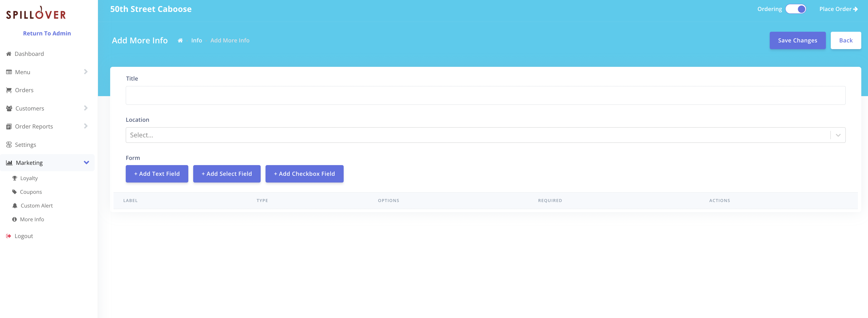
Task: Click Logout in the sidebar
Action: tap(24, 236)
